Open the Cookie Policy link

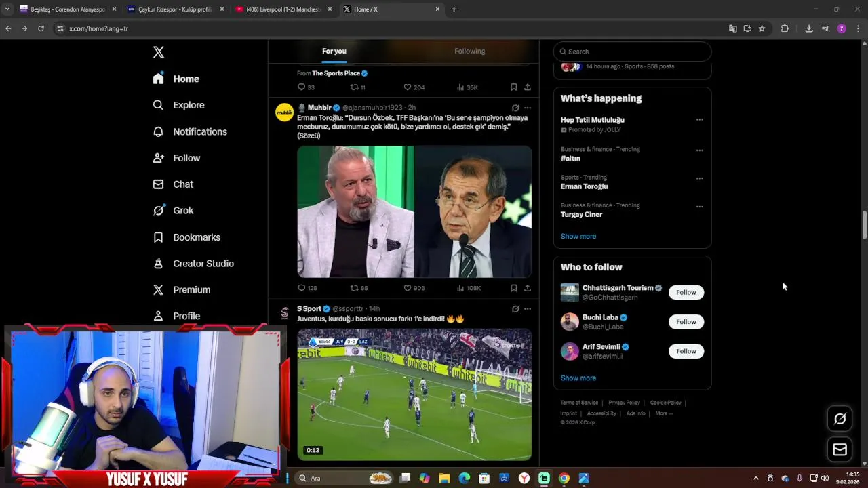[x=665, y=403]
